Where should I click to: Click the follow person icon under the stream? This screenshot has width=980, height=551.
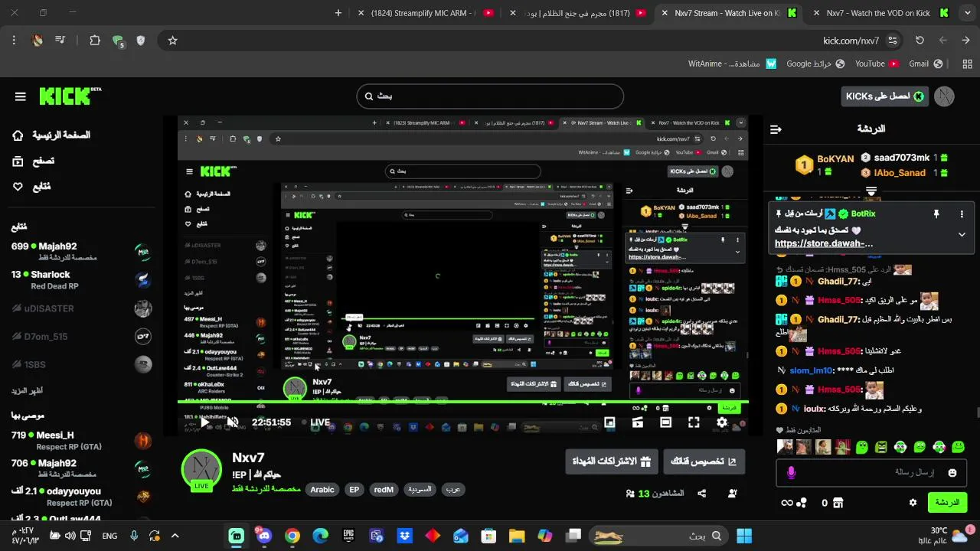(733, 494)
